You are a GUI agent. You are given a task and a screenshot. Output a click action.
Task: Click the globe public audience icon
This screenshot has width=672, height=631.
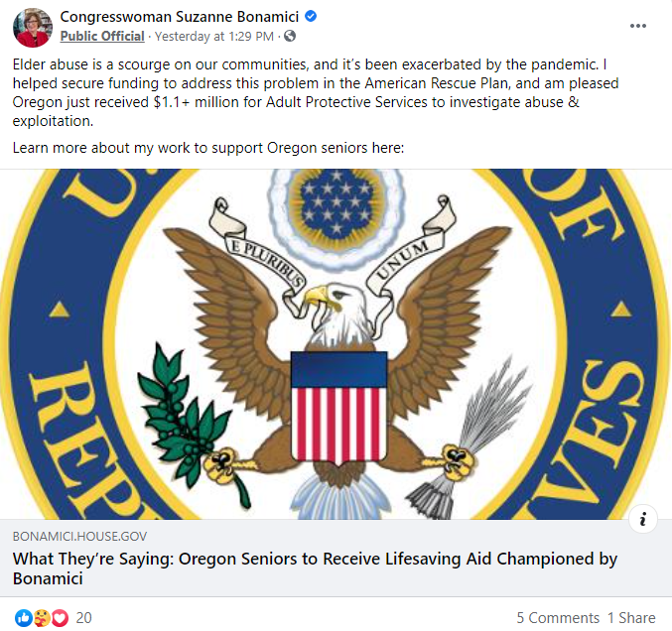click(289, 37)
